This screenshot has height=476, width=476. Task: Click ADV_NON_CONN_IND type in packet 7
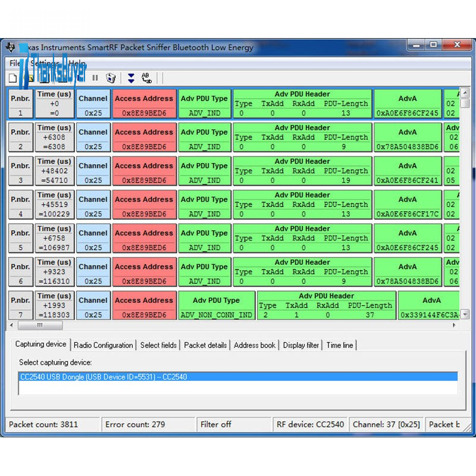pos(217,315)
